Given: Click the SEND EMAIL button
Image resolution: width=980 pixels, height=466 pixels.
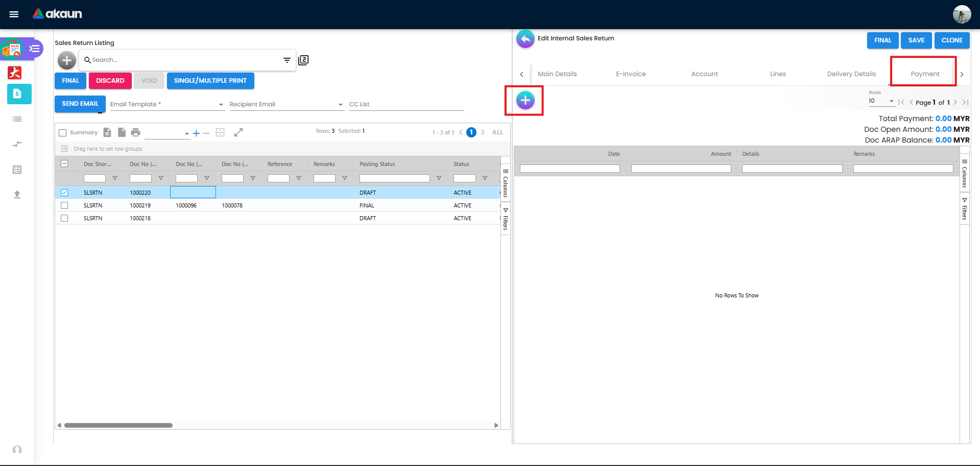Looking at the screenshot, I should click(80, 103).
